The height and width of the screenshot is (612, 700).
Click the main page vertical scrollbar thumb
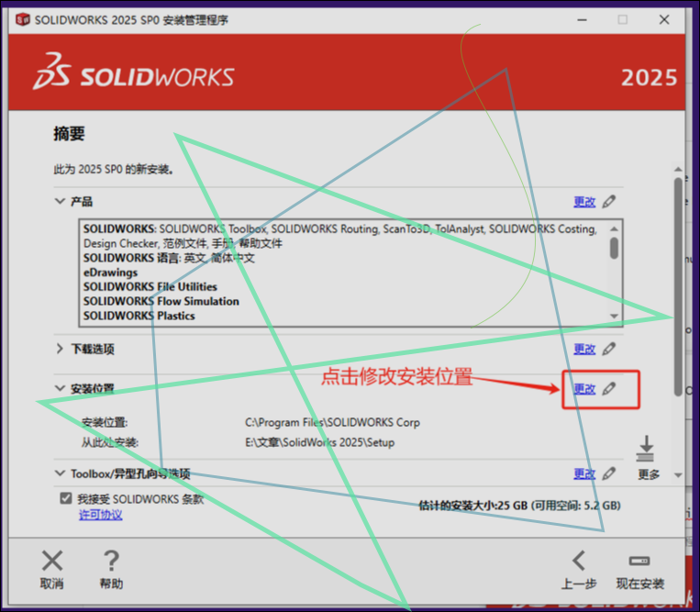coord(678,285)
